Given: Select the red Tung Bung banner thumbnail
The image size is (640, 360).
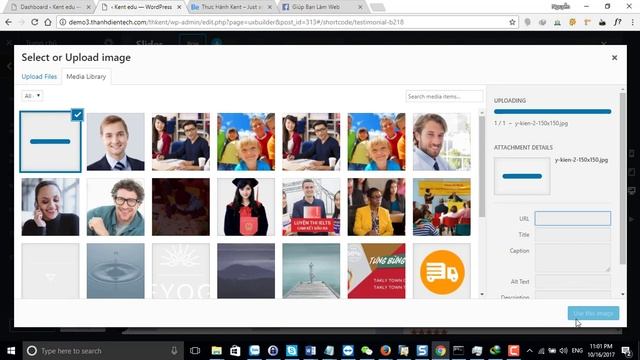Looking at the screenshot, I should point(376,271).
